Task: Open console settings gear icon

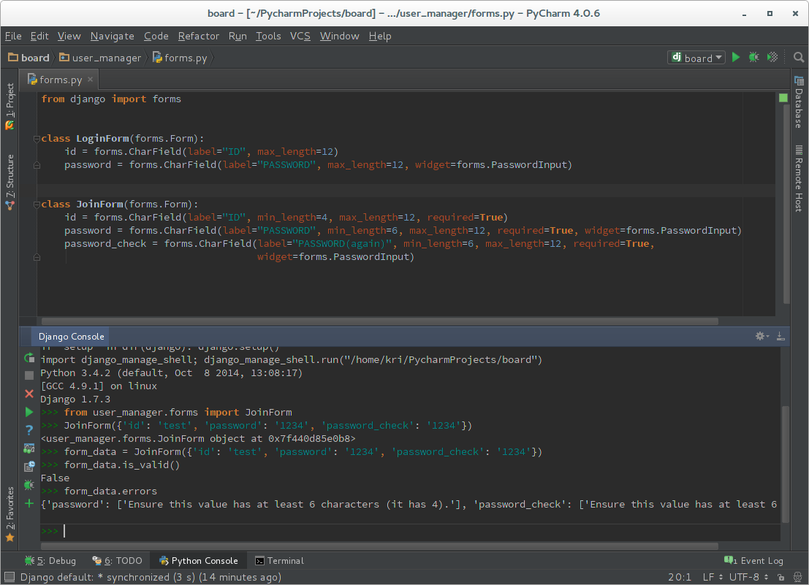Action: 762,336
